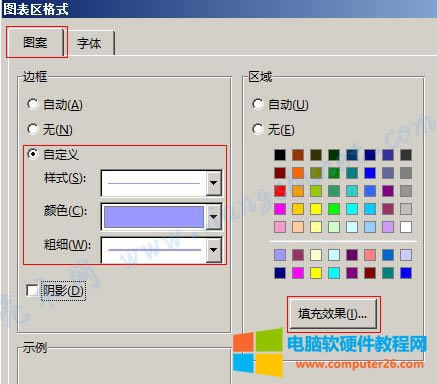Screen dimensions: 437x384
Task: Choose the ivory cream swatch below the divider
Action: click(x=316, y=255)
